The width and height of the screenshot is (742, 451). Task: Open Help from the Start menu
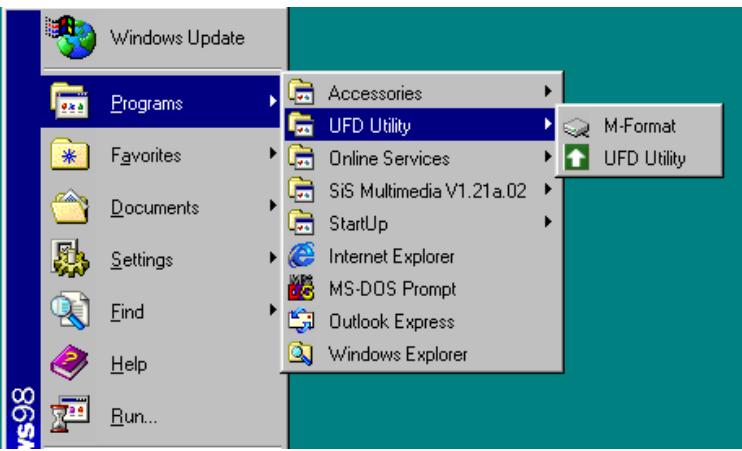click(161, 363)
